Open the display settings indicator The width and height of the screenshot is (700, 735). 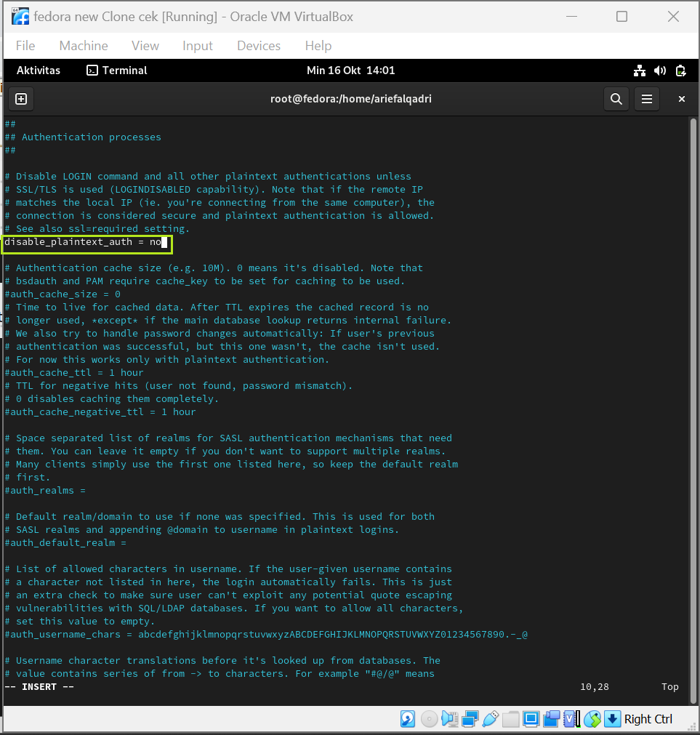(531, 718)
